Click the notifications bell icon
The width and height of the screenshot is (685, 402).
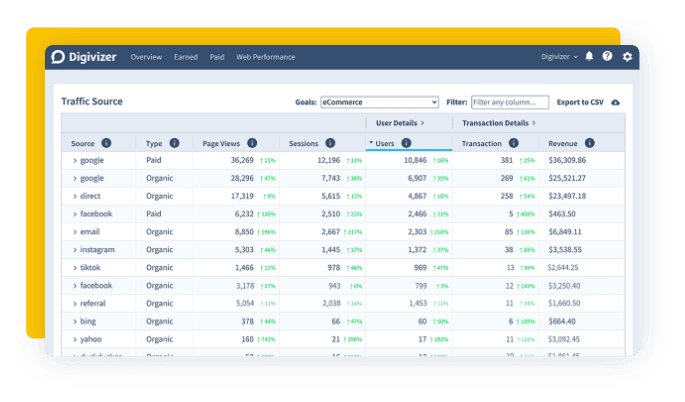pos(589,57)
